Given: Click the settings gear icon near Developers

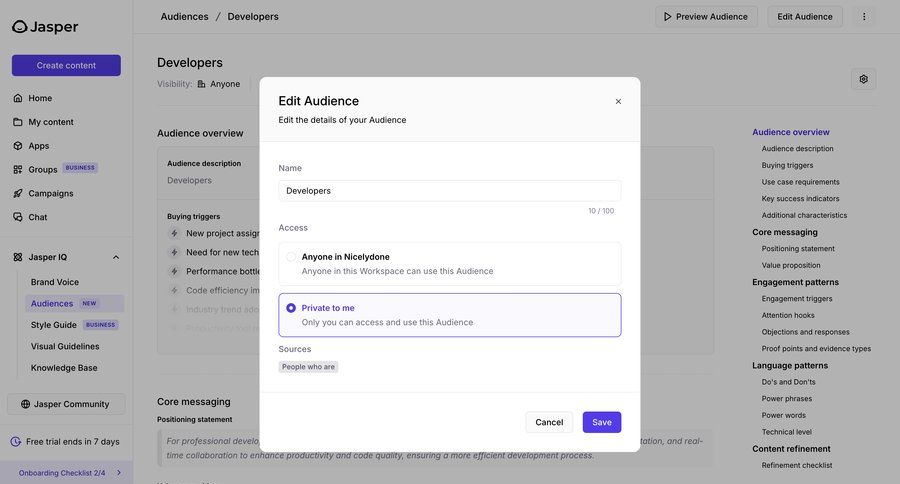Looking at the screenshot, I should (x=863, y=79).
